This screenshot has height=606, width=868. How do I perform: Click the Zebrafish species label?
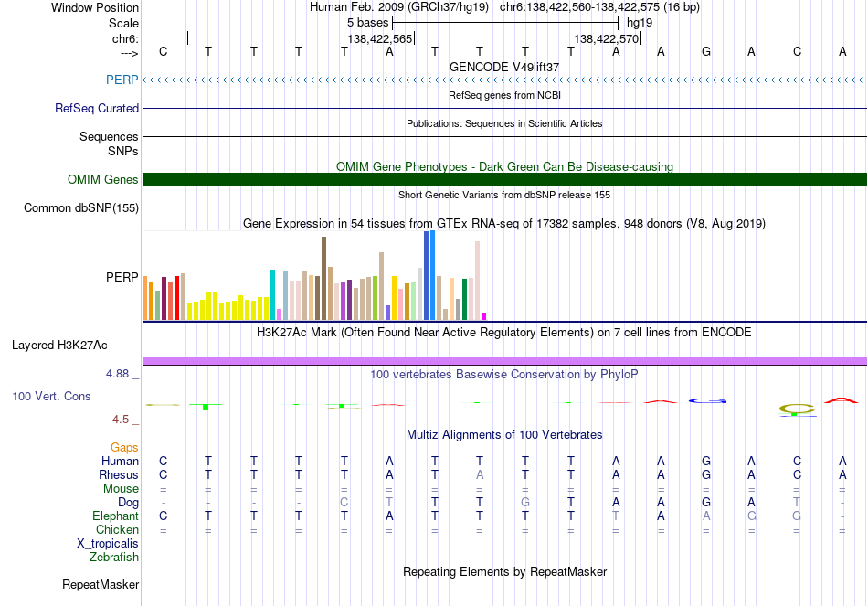(114, 557)
